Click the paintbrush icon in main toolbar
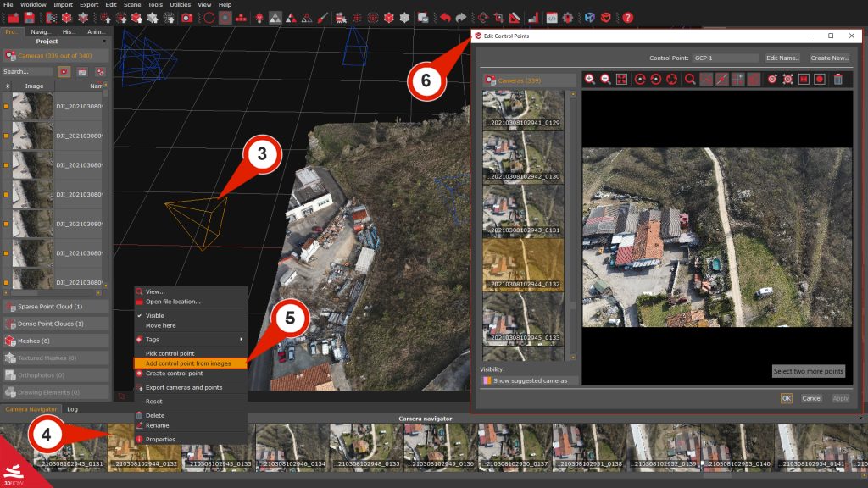The height and width of the screenshot is (488, 868). click(323, 18)
